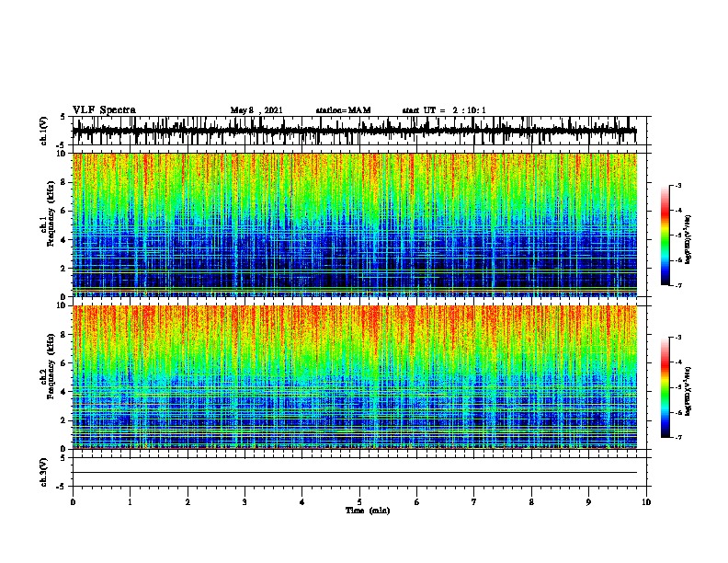Viewport: 728px width, 563px height.
Task: Click the time axis tick label "6"
Action: pos(417,502)
